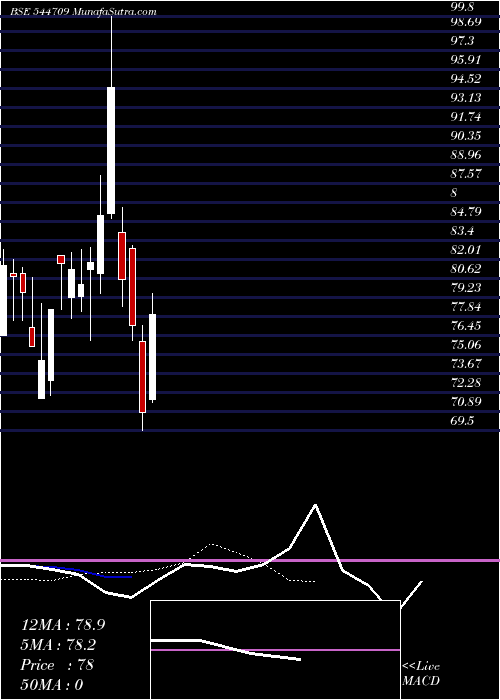The image size is (500, 700).
Task: Click the 80.62 price level
Action: coord(466,269)
